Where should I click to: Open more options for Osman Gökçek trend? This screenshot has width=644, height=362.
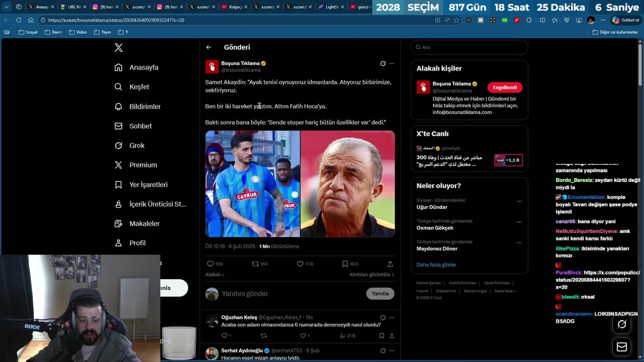click(519, 222)
